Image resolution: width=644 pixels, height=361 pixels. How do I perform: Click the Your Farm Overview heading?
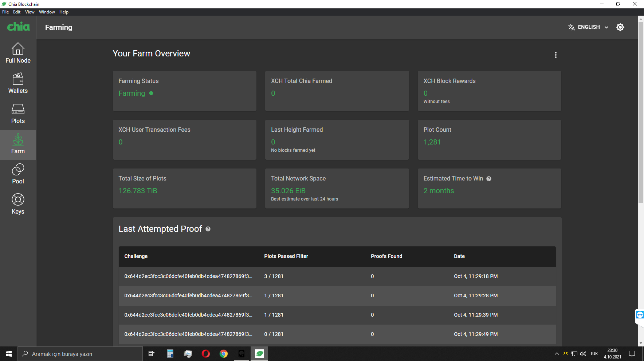click(x=152, y=53)
